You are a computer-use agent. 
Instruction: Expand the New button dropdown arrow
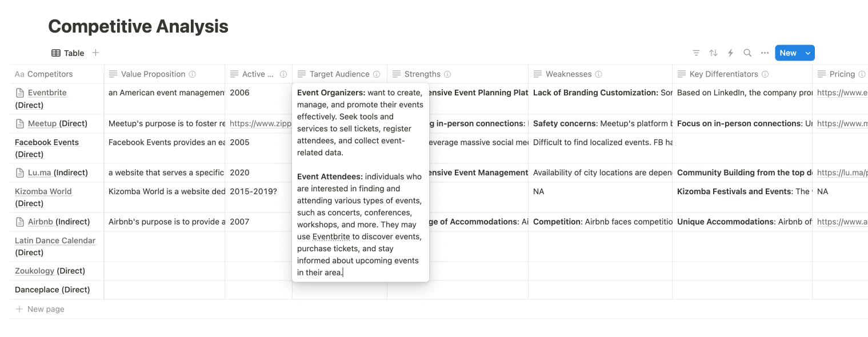(x=808, y=53)
